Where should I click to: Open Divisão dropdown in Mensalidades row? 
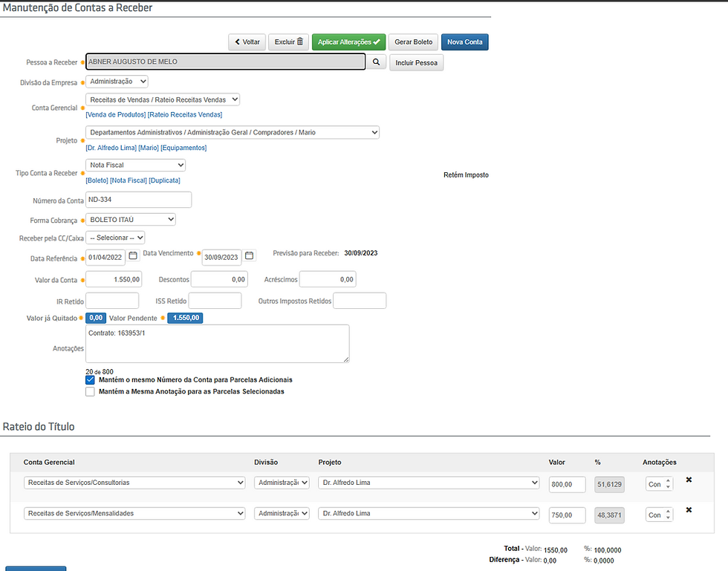click(x=282, y=513)
